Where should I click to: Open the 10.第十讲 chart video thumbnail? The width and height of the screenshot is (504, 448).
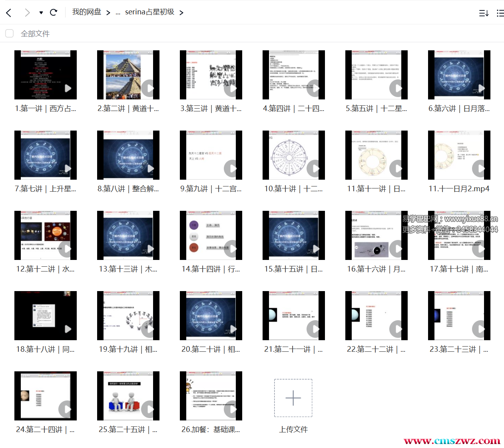coord(294,155)
